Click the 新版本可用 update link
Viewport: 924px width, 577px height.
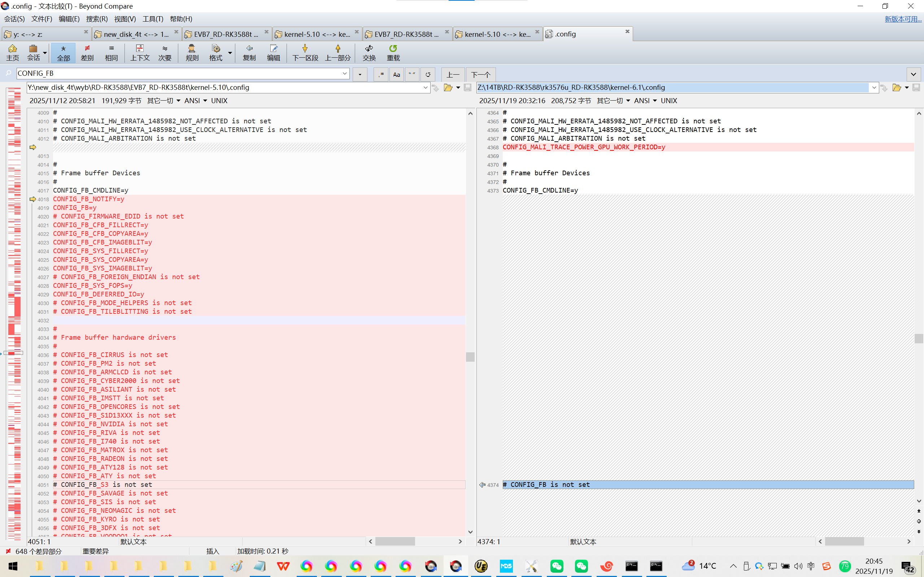[x=903, y=19]
